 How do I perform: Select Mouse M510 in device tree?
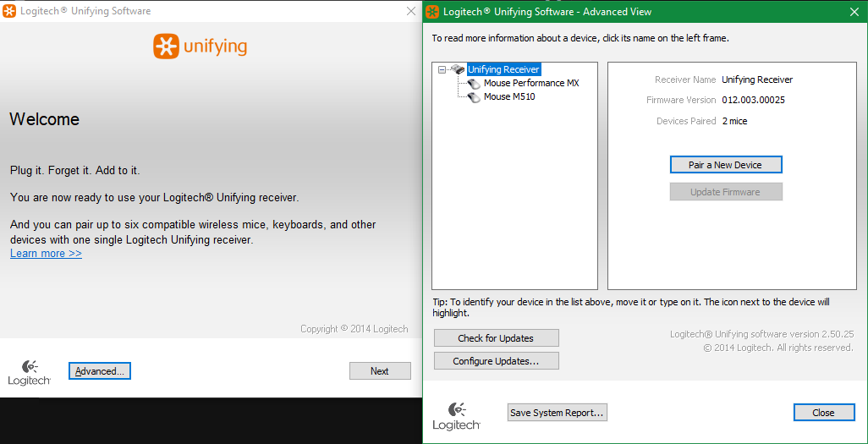509,97
